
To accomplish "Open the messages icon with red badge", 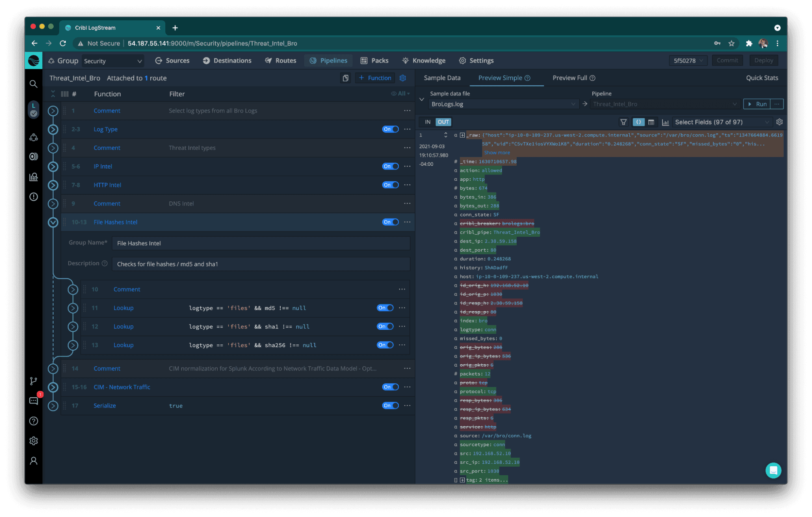I will [x=33, y=401].
